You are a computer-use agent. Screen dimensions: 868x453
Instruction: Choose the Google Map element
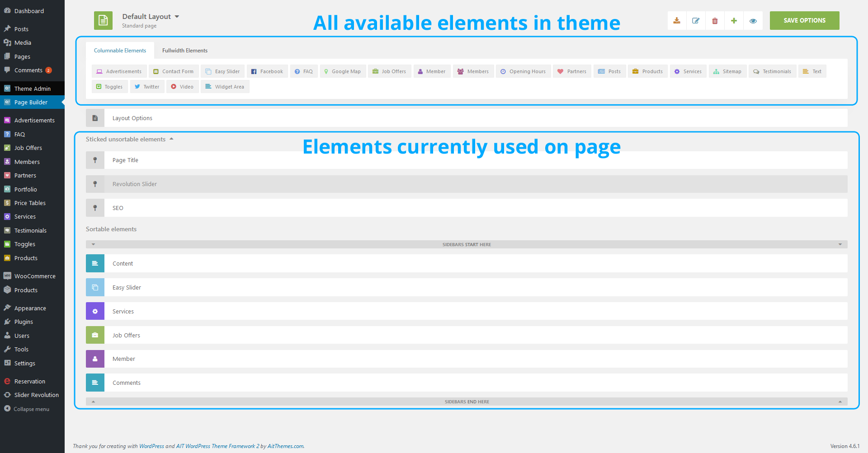[343, 71]
